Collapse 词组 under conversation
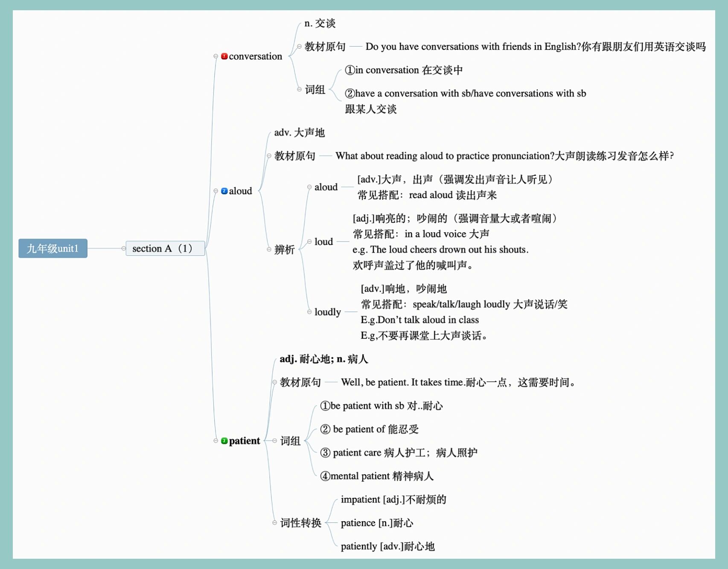 [299, 89]
